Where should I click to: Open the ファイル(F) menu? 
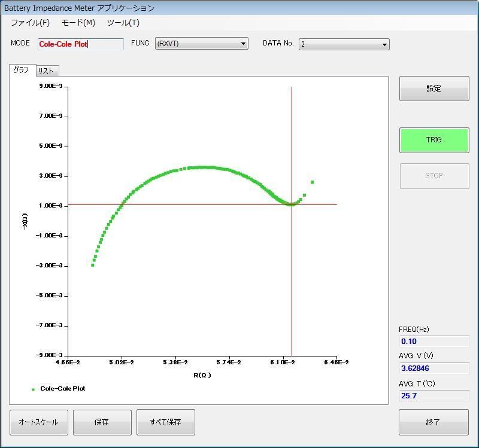[31, 23]
